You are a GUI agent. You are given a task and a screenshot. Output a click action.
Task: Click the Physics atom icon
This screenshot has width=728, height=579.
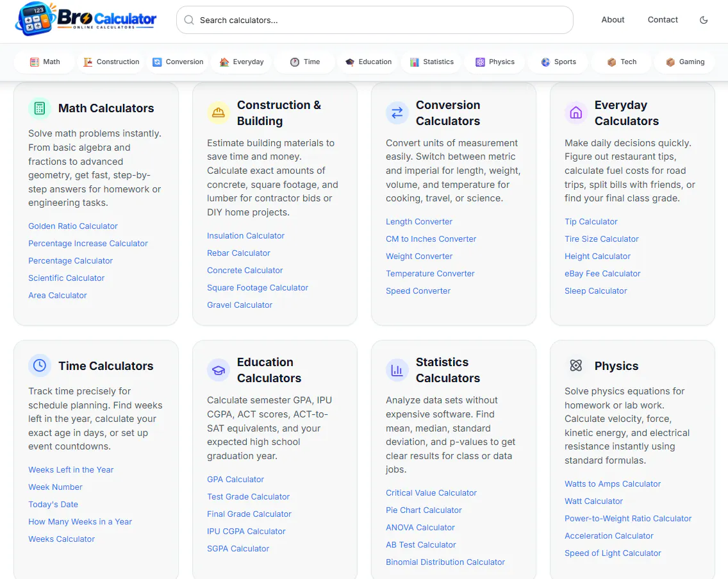click(x=575, y=365)
